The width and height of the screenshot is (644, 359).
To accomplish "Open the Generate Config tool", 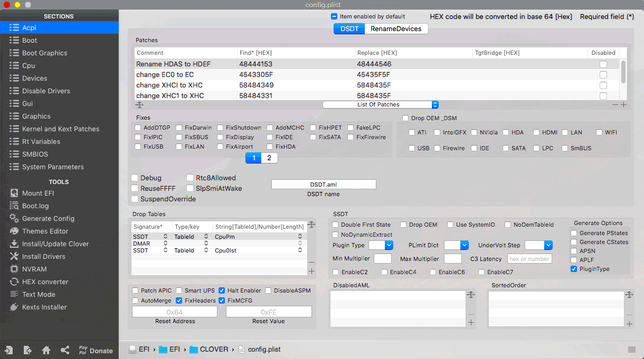I will point(49,218).
